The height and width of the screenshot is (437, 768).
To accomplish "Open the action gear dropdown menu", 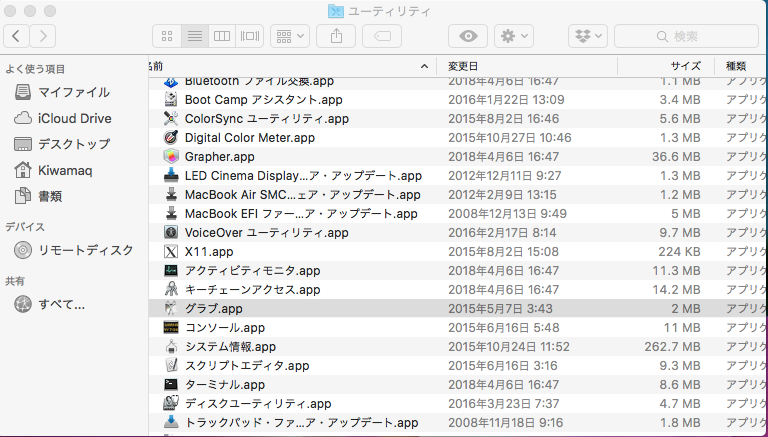I will (514, 36).
